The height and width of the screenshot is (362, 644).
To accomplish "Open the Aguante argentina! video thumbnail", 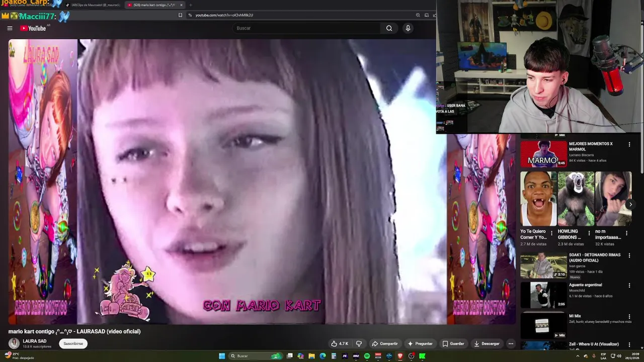I will tap(543, 295).
